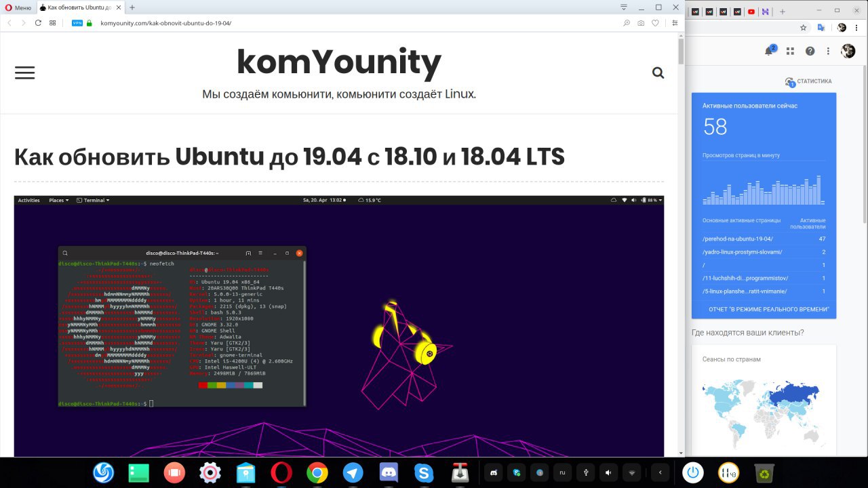The image size is (868, 488).
Task: Open a new tab in Opera
Action: pyautogui.click(x=132, y=7)
